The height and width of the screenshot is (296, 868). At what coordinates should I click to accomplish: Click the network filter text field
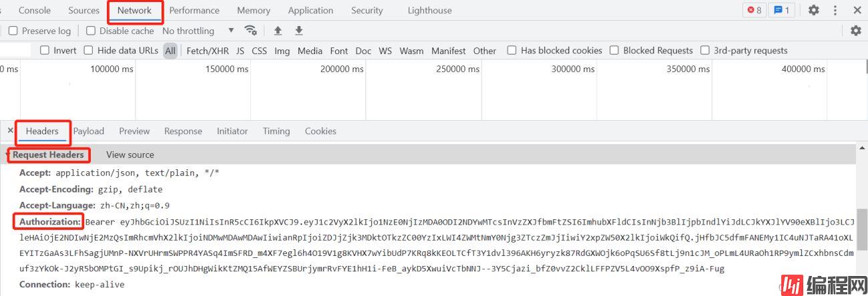16,50
